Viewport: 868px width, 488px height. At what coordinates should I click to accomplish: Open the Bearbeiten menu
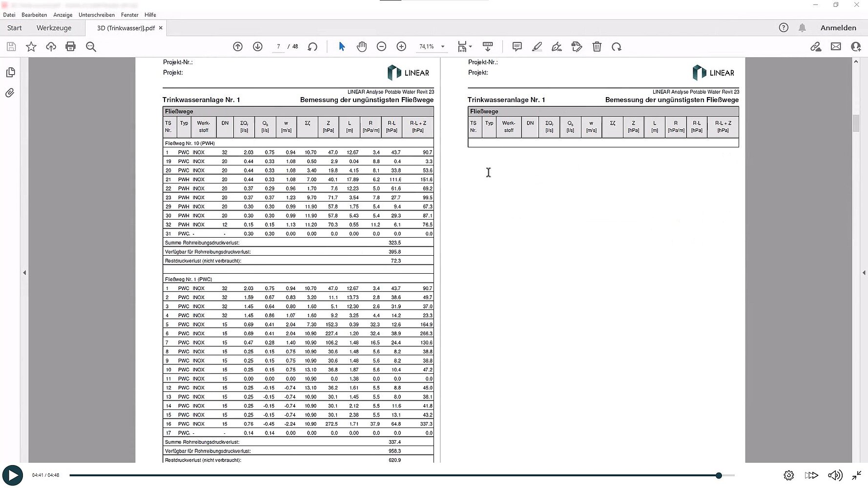34,15
